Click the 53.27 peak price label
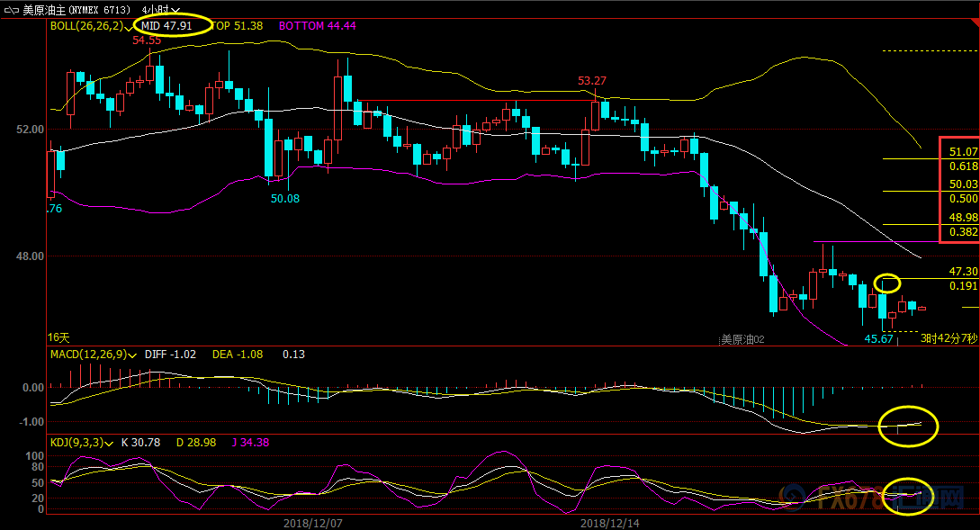980x530 pixels. [x=591, y=81]
